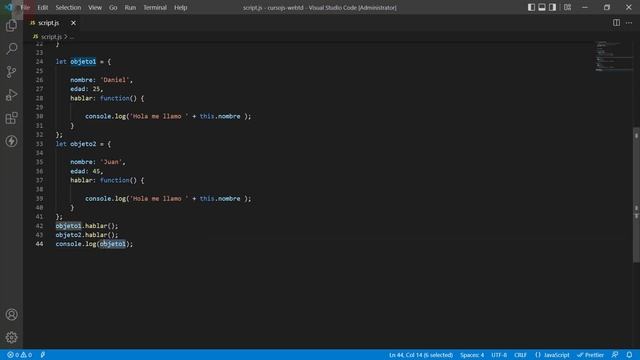Viewport: 640px width, 360px height.
Task: Click this.nombre on line 39
Action: (x=220, y=199)
